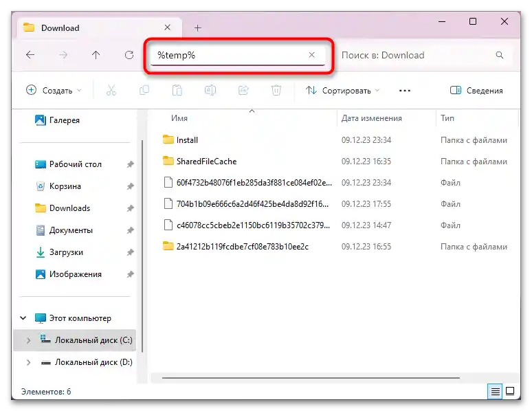
Task: Click the navigation pane vertical scrollbar
Action: point(142,246)
